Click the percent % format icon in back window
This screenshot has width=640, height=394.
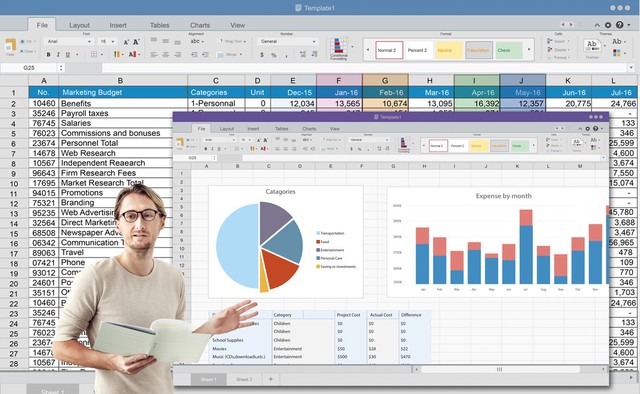(x=274, y=54)
